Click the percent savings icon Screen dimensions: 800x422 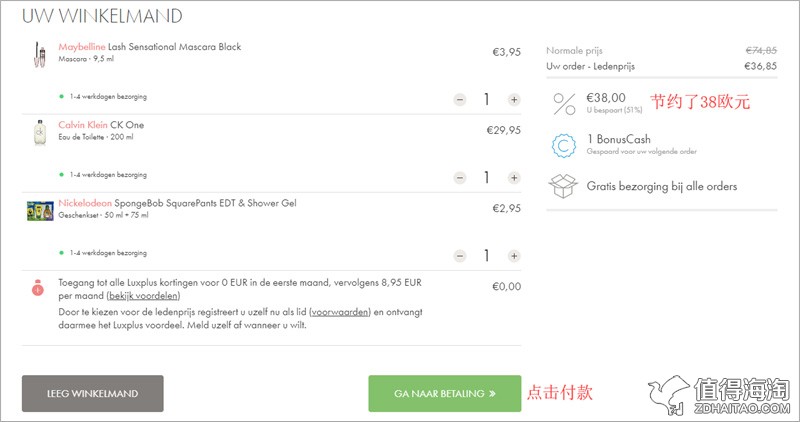click(x=564, y=104)
